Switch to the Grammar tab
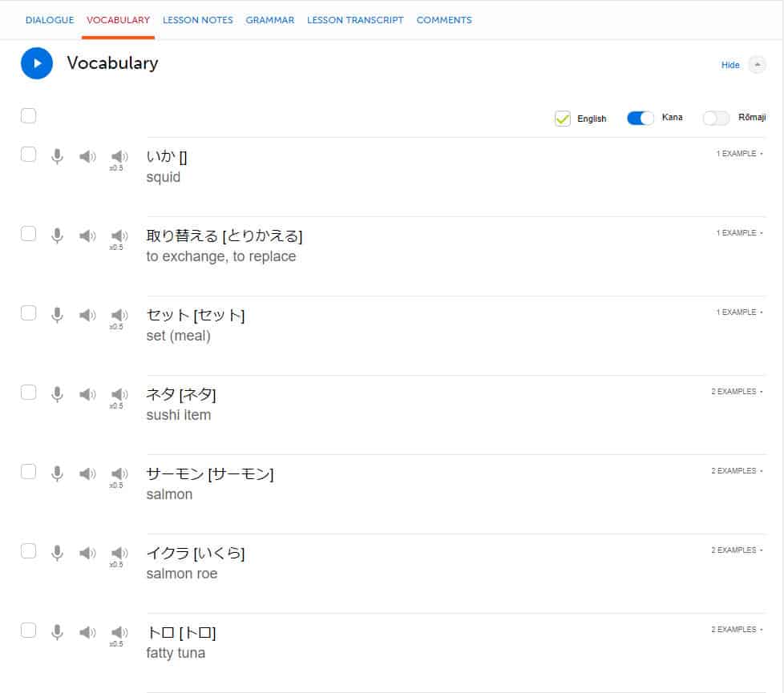Viewport: 784px width, 693px height. point(270,20)
